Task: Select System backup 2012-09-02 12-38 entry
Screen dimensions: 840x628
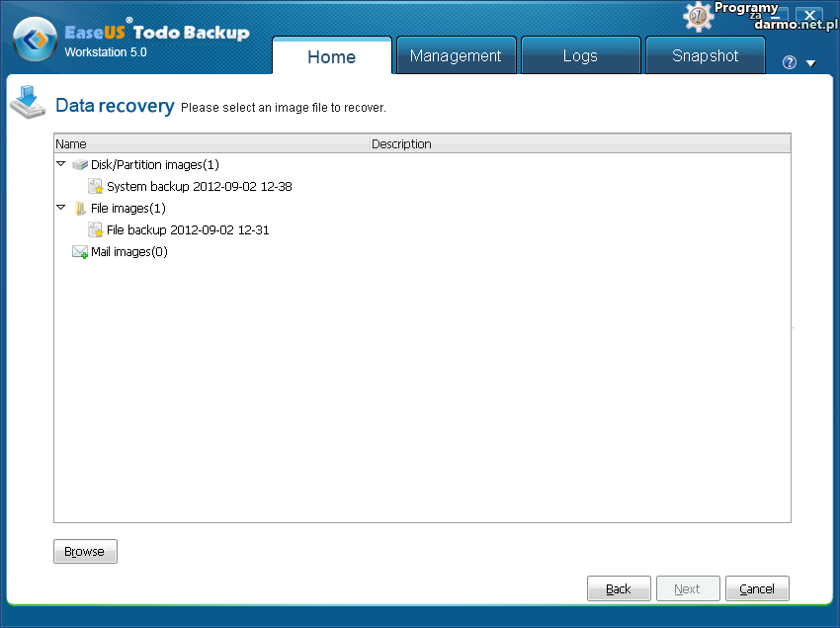Action: [x=199, y=187]
